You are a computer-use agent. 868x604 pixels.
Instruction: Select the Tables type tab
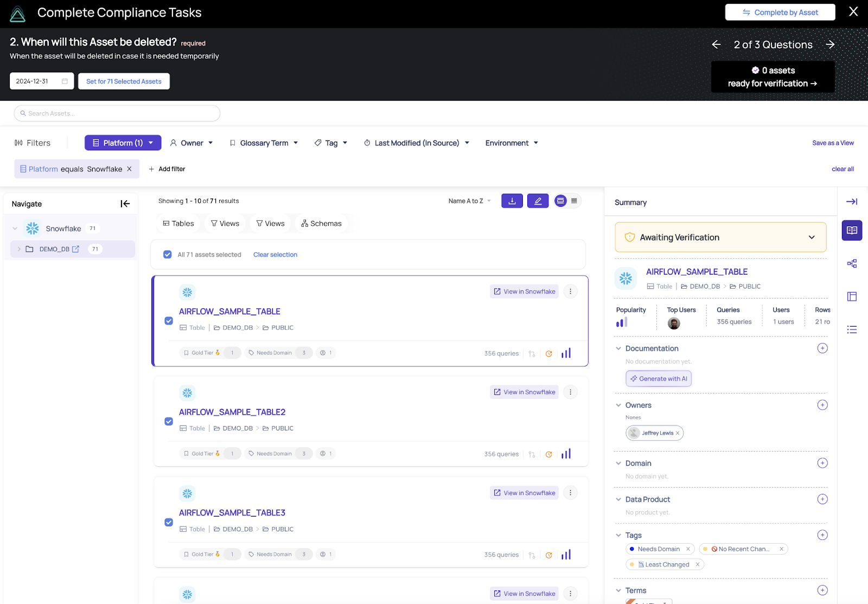(178, 224)
